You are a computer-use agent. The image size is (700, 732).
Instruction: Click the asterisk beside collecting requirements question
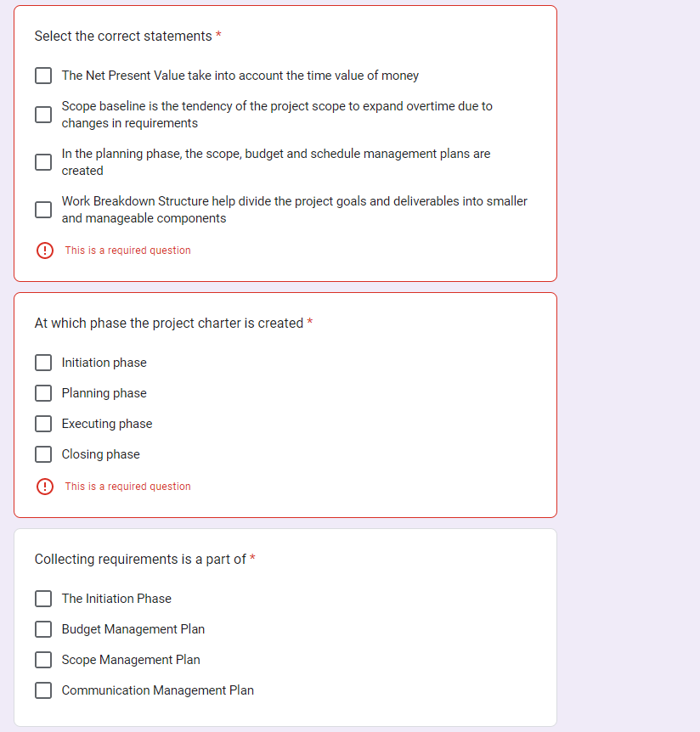click(252, 560)
